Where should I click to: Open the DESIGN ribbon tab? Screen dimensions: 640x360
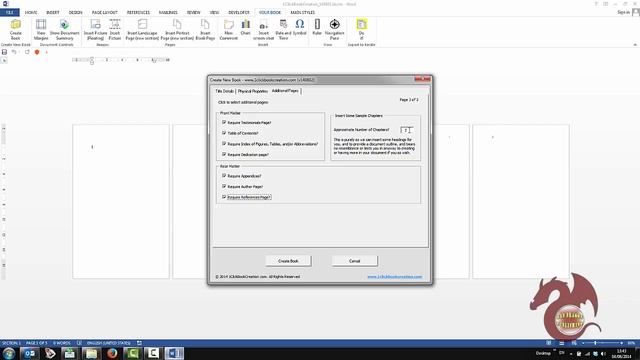(76, 13)
